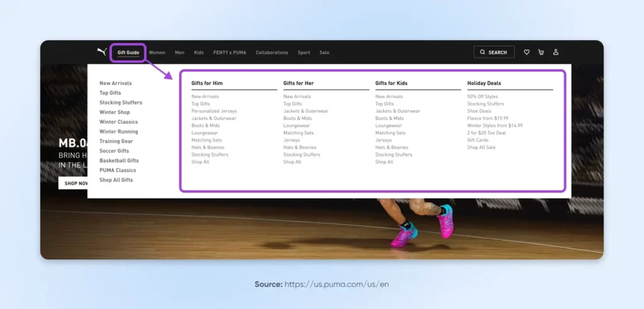Open the Sale menu
The height and width of the screenshot is (309, 644).
325,53
